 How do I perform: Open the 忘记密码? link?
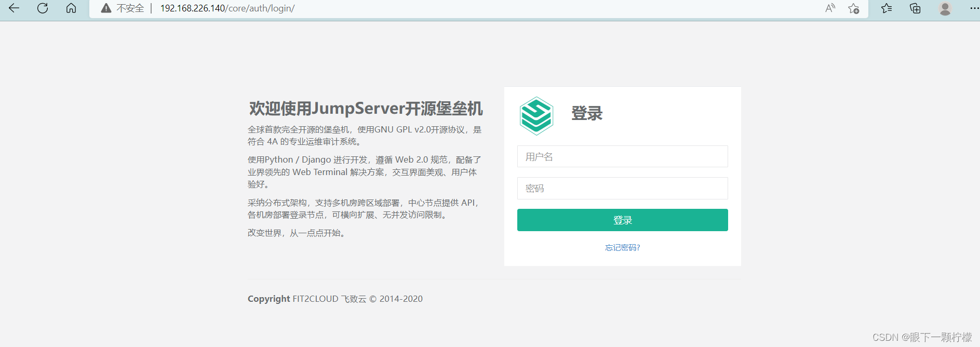(x=622, y=248)
